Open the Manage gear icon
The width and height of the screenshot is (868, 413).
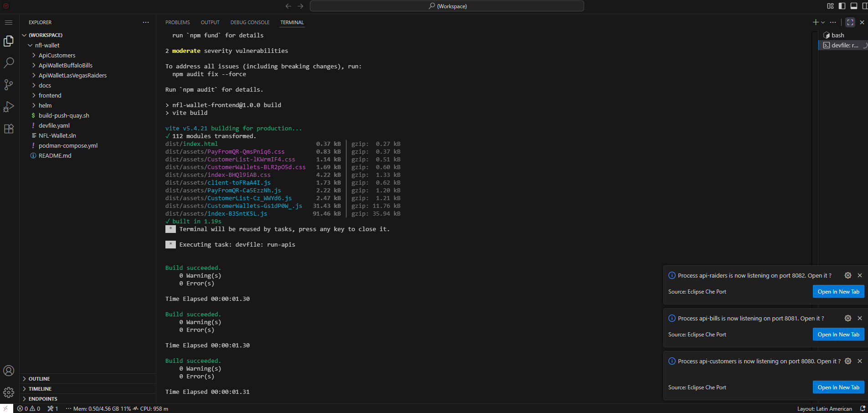9,392
